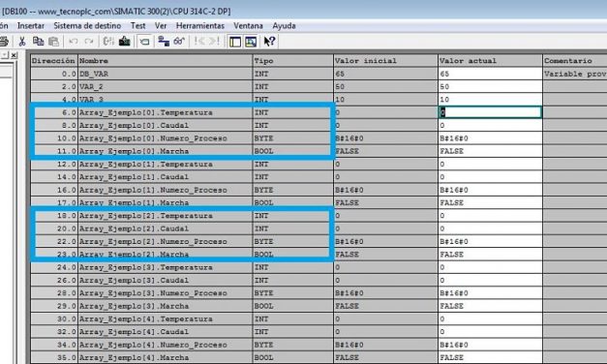
Task: Click INT type cell of DB_VAR
Action: [293, 74]
